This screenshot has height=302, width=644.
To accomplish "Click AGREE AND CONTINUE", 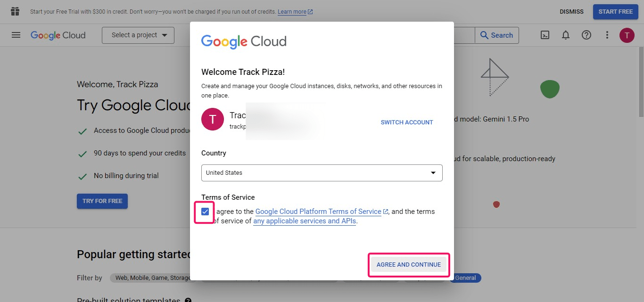I will (408, 264).
